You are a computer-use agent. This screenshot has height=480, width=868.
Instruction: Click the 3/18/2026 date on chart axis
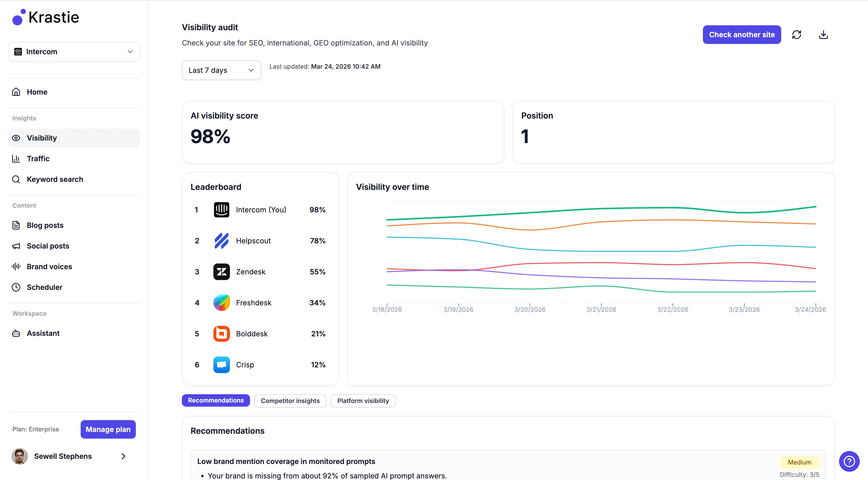pos(387,309)
